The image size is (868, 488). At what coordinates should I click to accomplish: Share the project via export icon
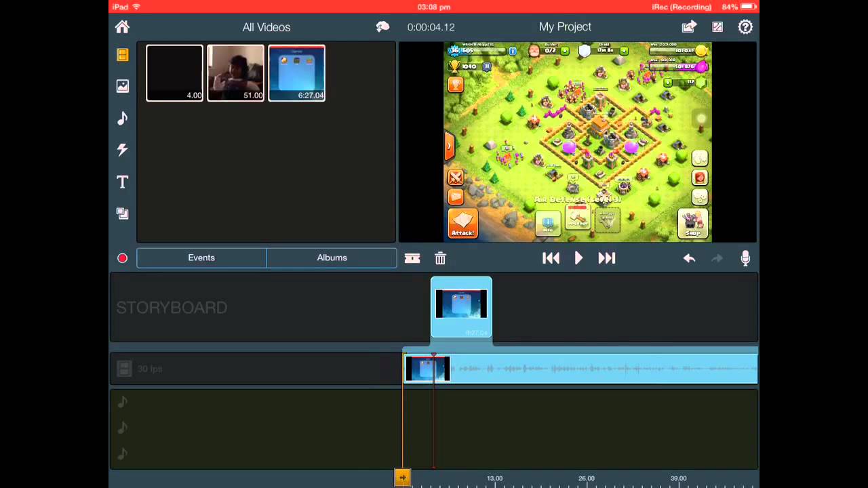[x=689, y=27]
